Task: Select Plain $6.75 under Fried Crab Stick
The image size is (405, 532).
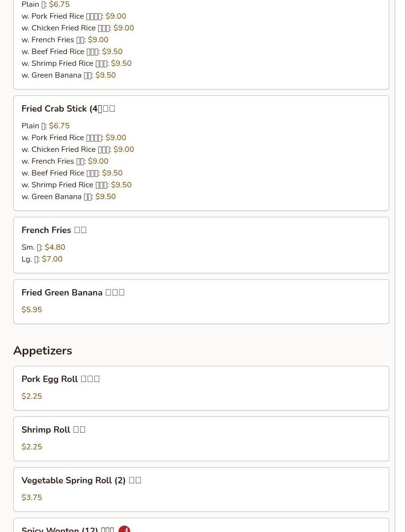Action: [46, 126]
